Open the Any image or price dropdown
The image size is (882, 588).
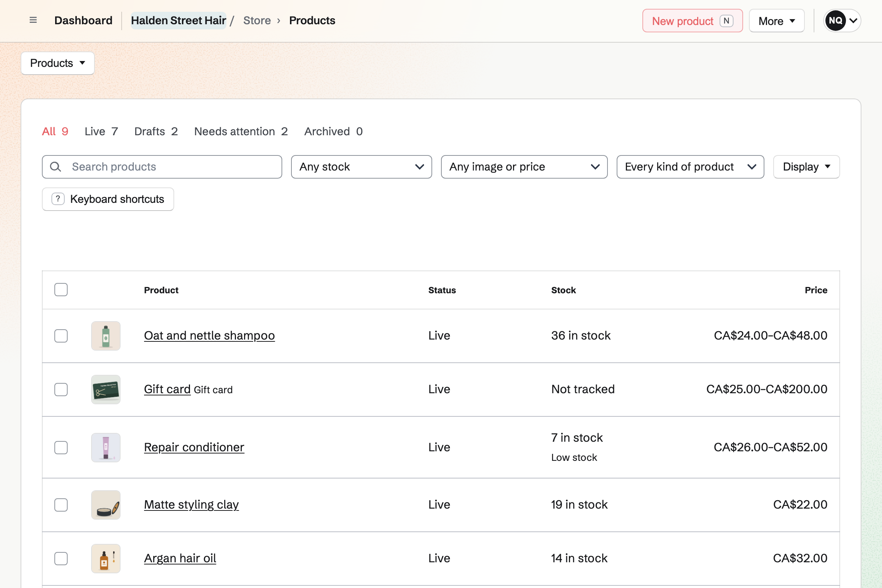(x=524, y=167)
